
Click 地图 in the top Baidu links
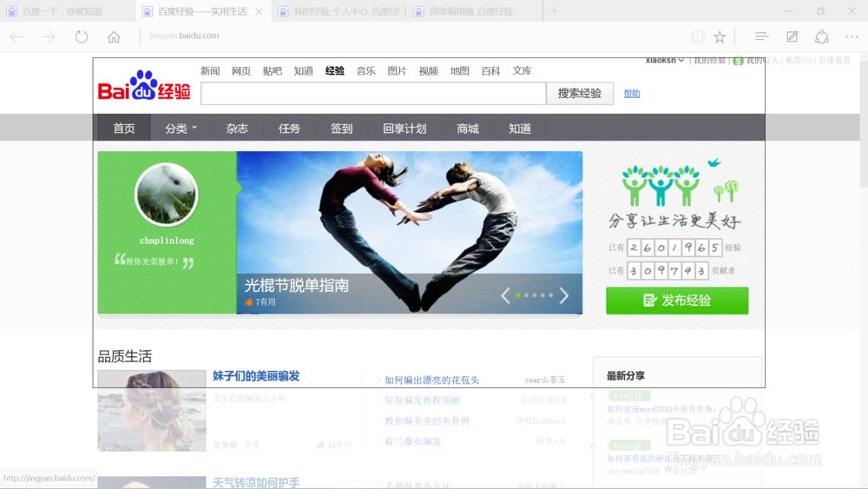(x=459, y=71)
